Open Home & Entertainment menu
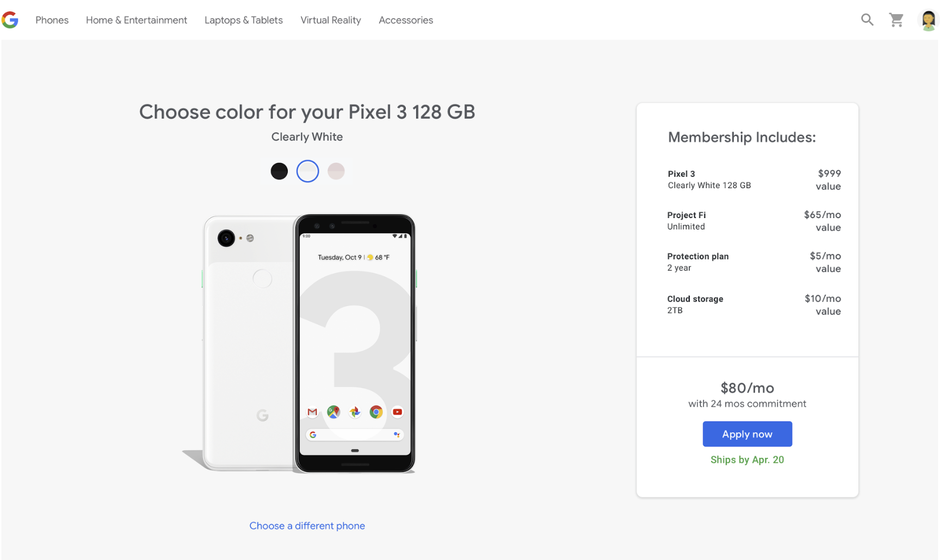Image resolution: width=940 pixels, height=560 pixels. point(137,20)
